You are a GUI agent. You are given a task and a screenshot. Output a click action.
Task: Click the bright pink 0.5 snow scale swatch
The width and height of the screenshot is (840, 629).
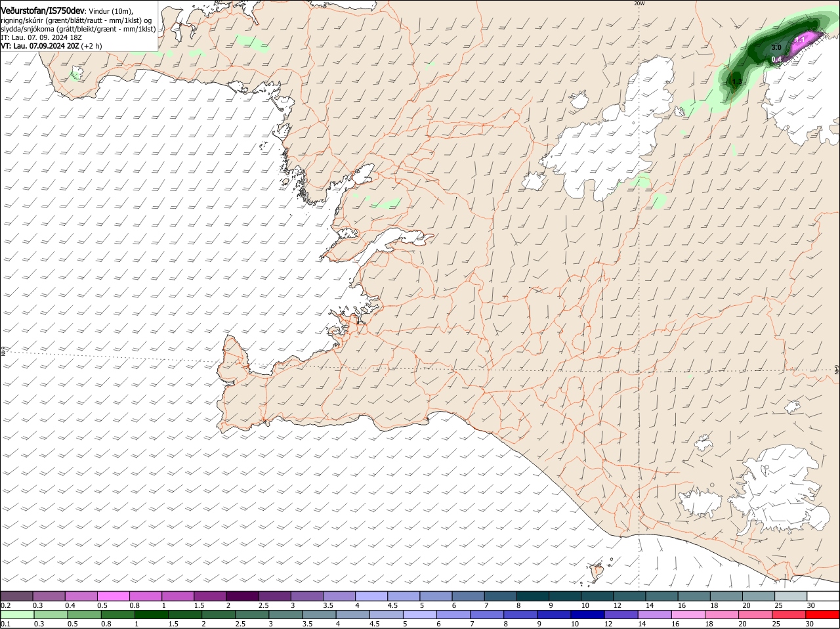(112, 596)
